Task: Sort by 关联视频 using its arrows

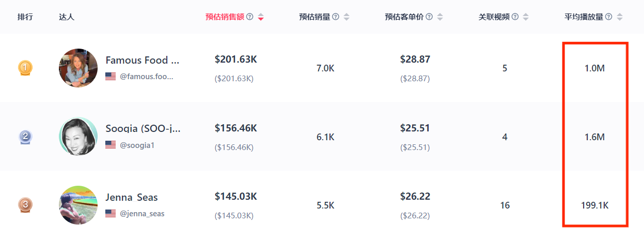Action: click(526, 17)
